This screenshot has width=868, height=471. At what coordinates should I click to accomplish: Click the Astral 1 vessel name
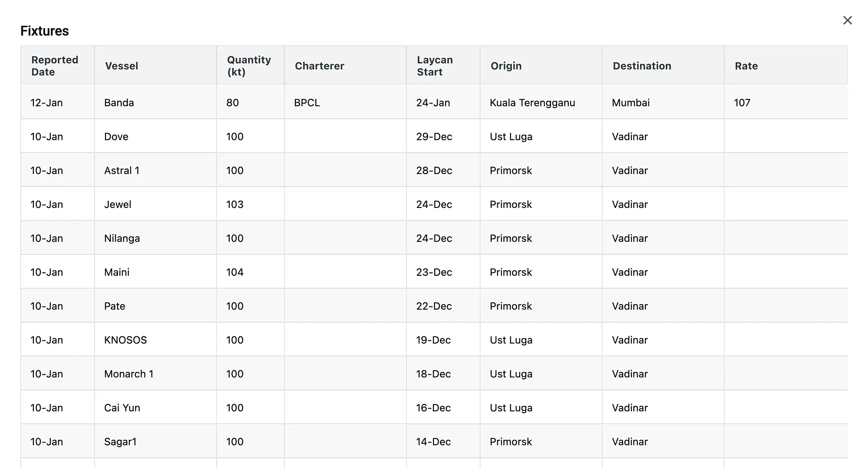pyautogui.click(x=122, y=170)
